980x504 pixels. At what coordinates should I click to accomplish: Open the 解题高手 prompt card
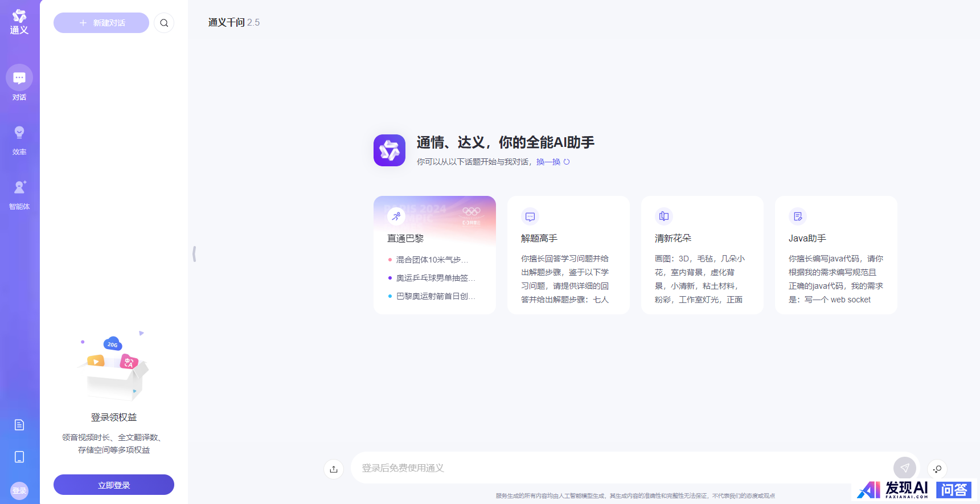pyautogui.click(x=568, y=255)
